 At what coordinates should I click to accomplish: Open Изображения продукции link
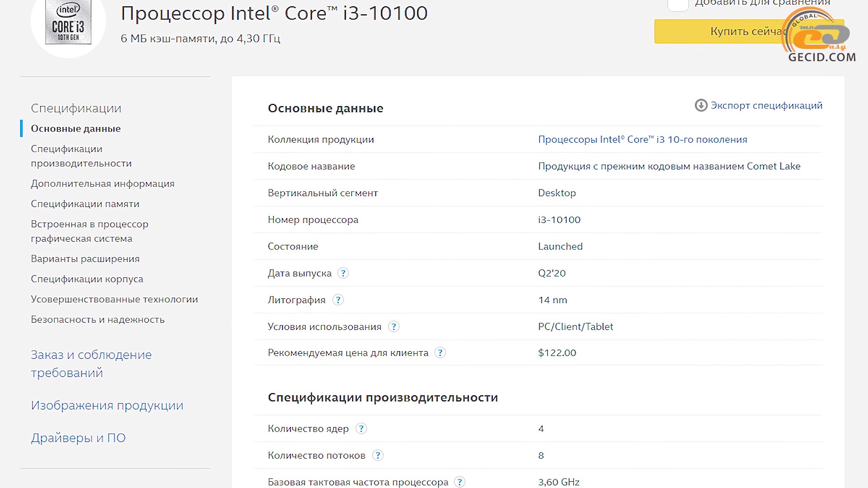(x=107, y=405)
